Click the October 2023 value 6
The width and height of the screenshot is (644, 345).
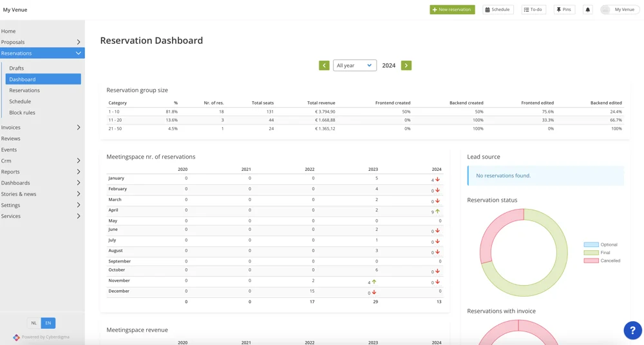click(377, 270)
